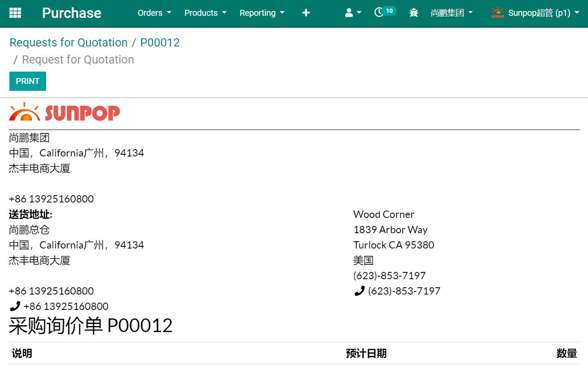Open Sunpop超管 (p1) user menu

pyautogui.click(x=535, y=13)
